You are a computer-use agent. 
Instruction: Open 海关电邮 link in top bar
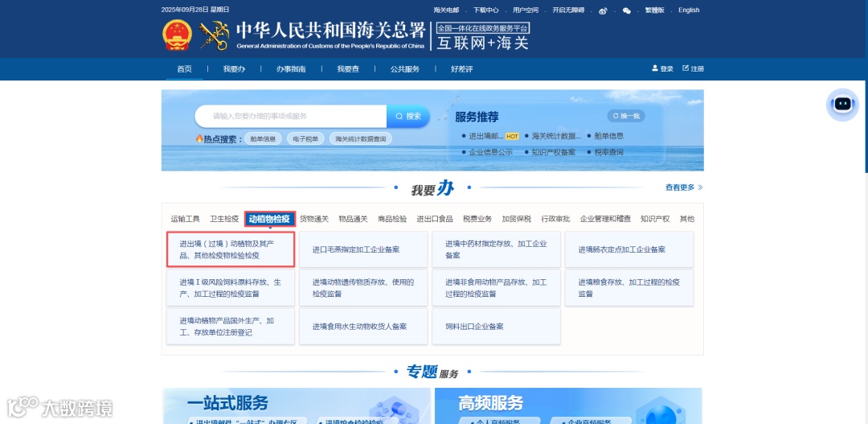pyautogui.click(x=446, y=10)
